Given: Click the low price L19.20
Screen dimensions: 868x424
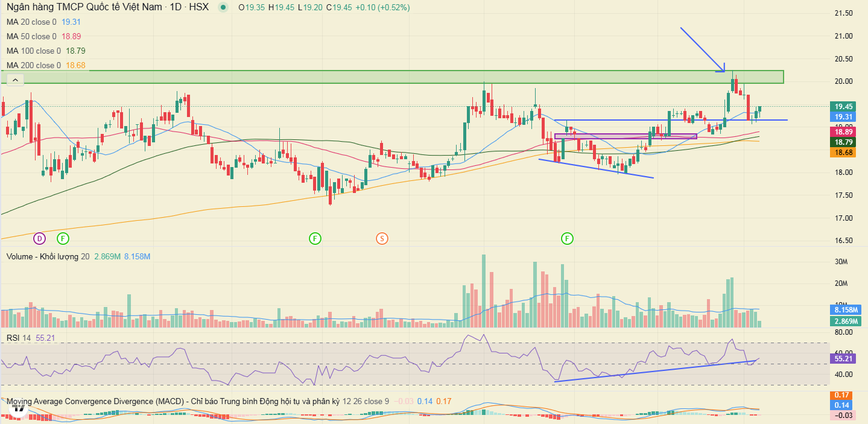Looking at the screenshot, I should (x=310, y=8).
